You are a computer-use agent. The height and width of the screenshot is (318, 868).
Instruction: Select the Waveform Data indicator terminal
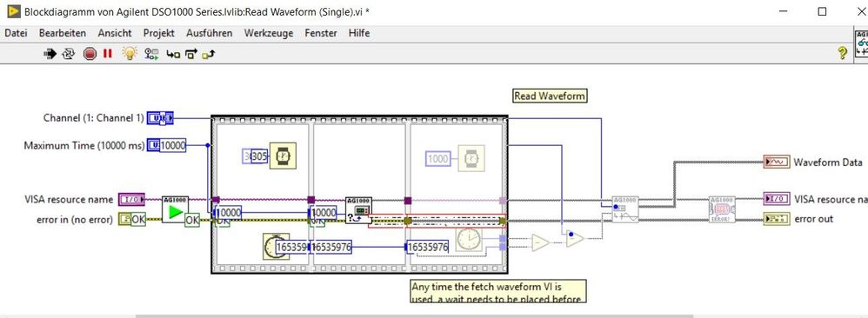(x=776, y=162)
